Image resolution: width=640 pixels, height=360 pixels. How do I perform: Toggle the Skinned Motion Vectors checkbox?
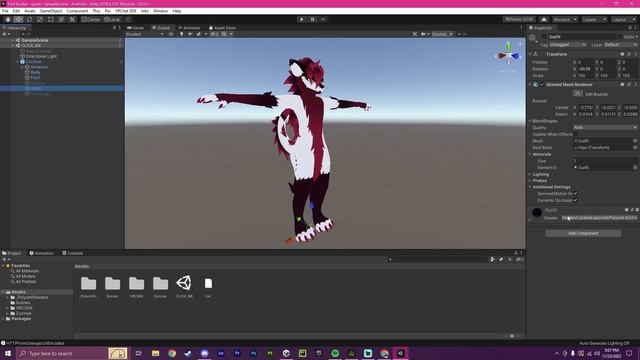[x=576, y=193]
